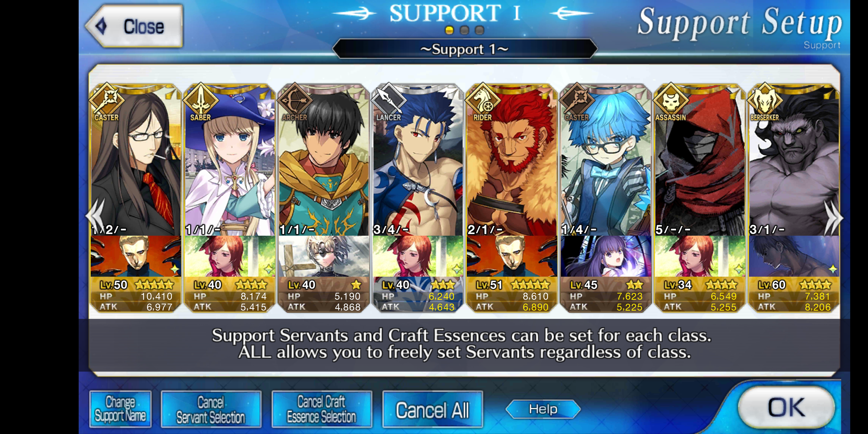Select the Rider class horse icon
Image resolution: width=868 pixels, height=434 pixels.
point(483,100)
